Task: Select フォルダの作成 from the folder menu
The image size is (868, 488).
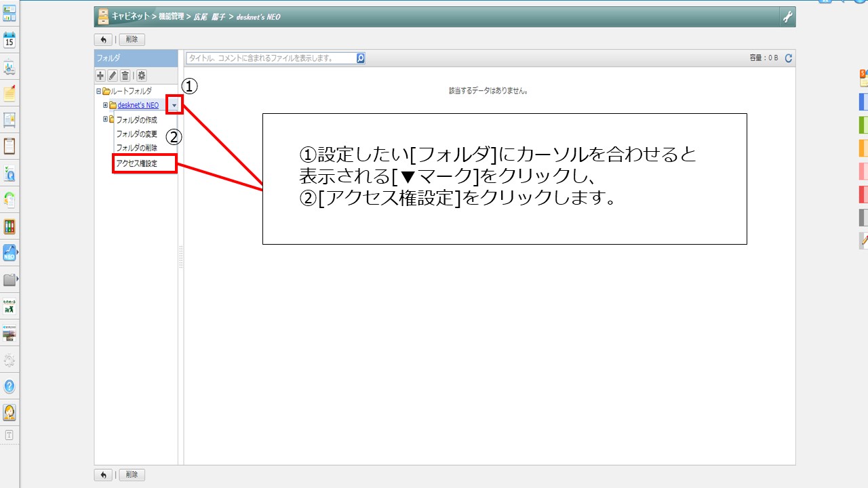Action: tap(136, 120)
